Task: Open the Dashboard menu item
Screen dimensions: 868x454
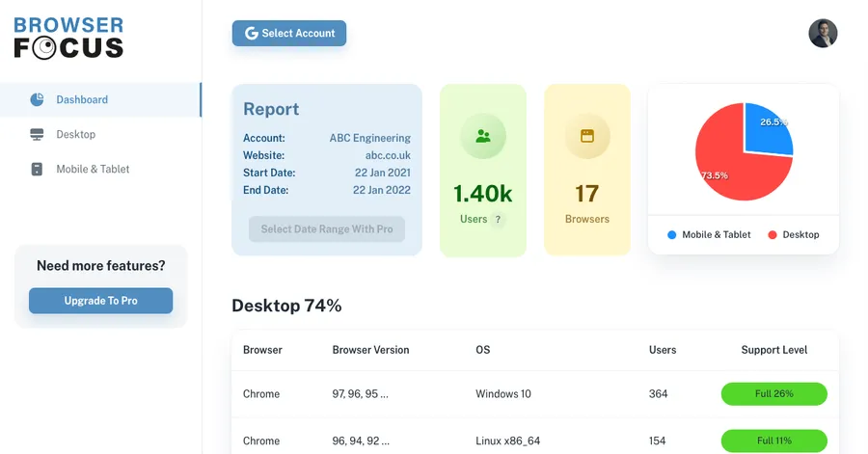Action: point(100,99)
